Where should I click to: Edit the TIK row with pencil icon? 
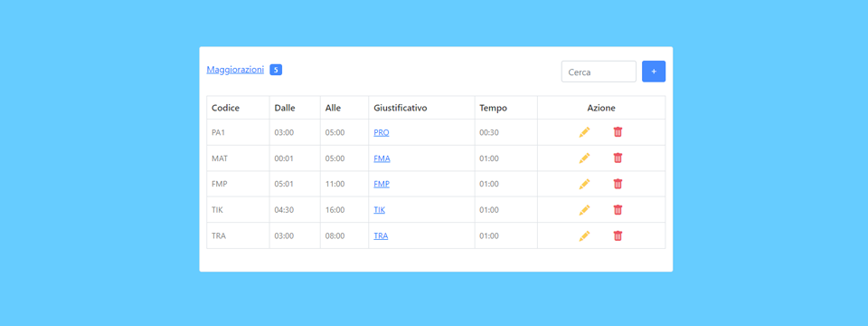(585, 210)
